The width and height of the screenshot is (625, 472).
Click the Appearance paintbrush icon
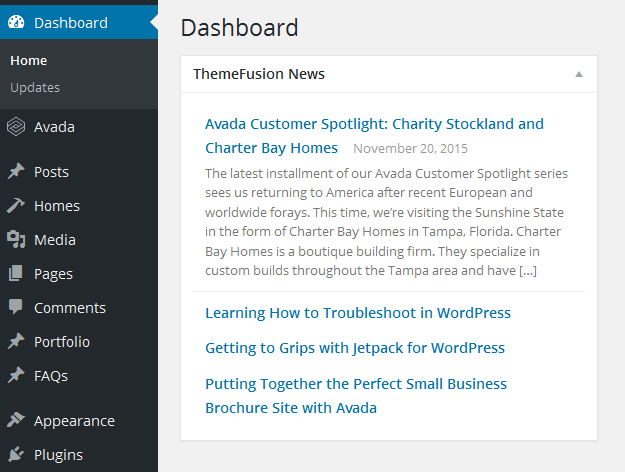(x=16, y=421)
